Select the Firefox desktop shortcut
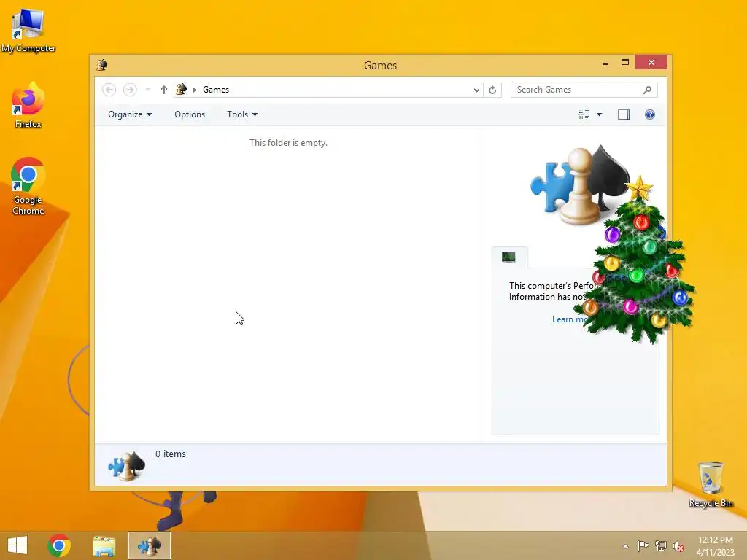Viewport: 747px width, 560px height. (28, 106)
